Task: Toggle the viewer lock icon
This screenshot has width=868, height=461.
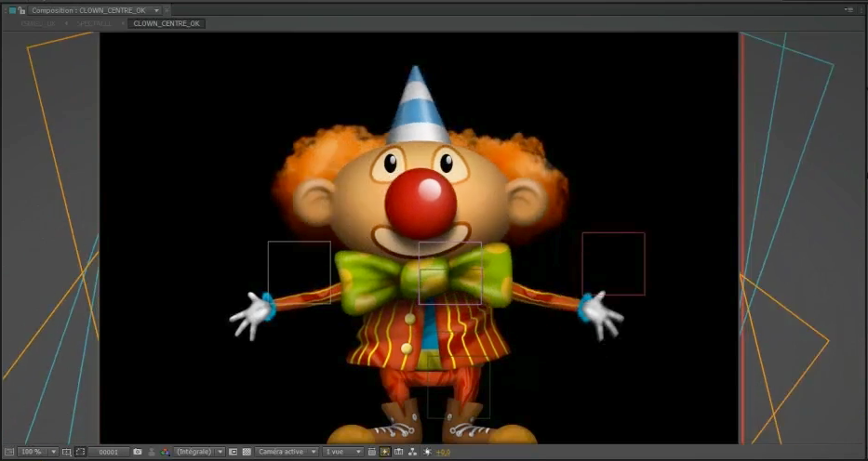Action: [x=21, y=10]
